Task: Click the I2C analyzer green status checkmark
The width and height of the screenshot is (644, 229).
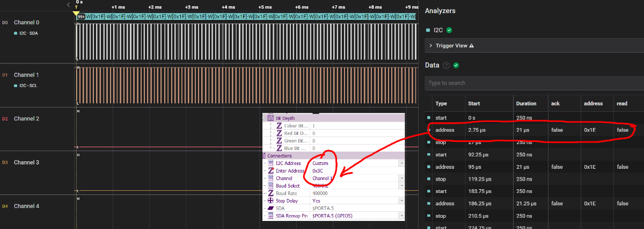Action: [449, 30]
